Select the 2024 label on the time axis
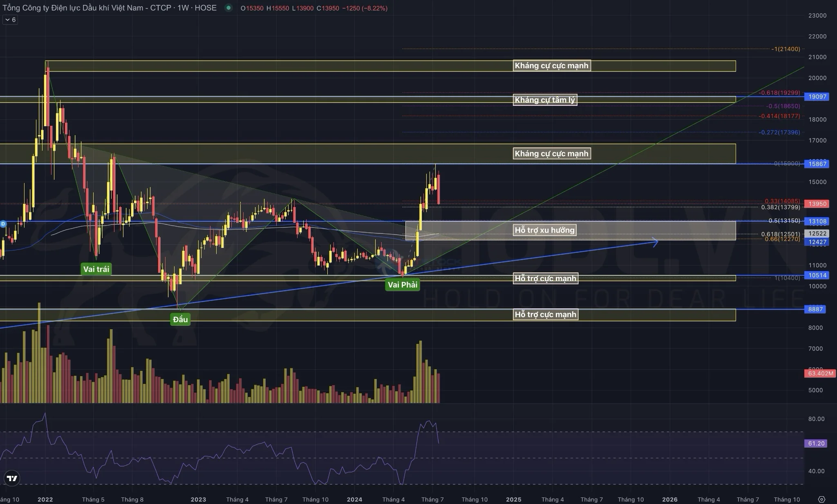 coord(355,499)
